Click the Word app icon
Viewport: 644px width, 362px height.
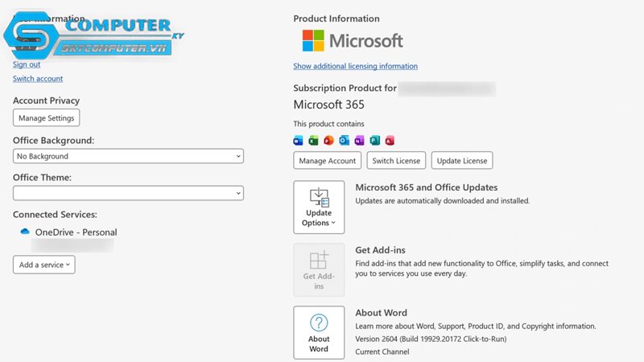(x=298, y=140)
